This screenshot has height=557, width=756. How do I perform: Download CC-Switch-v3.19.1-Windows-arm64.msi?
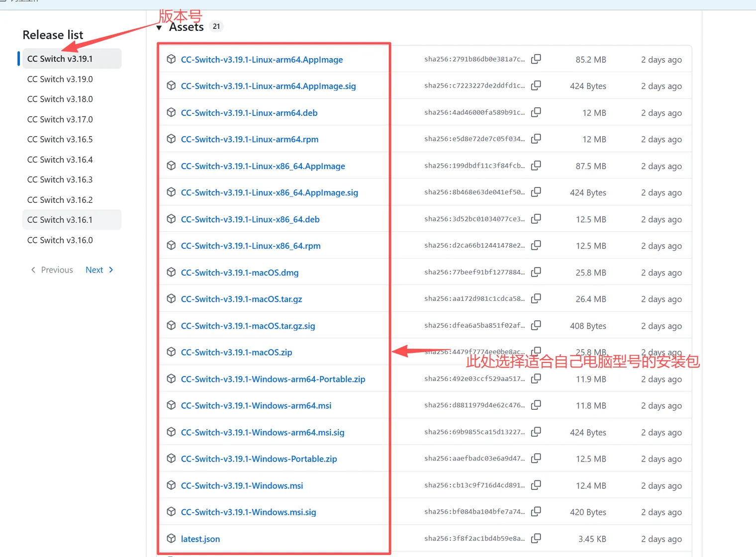pyautogui.click(x=256, y=405)
